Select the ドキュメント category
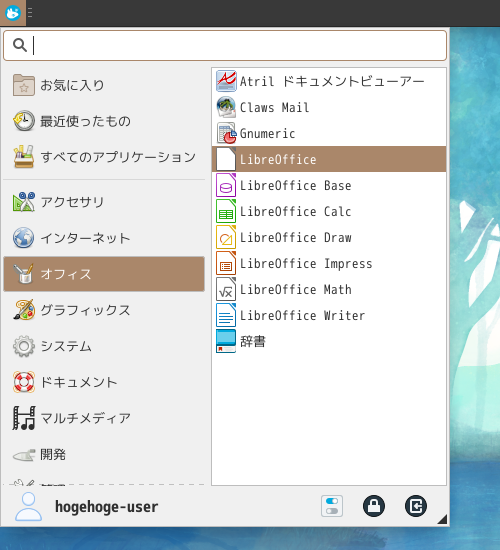 click(104, 382)
